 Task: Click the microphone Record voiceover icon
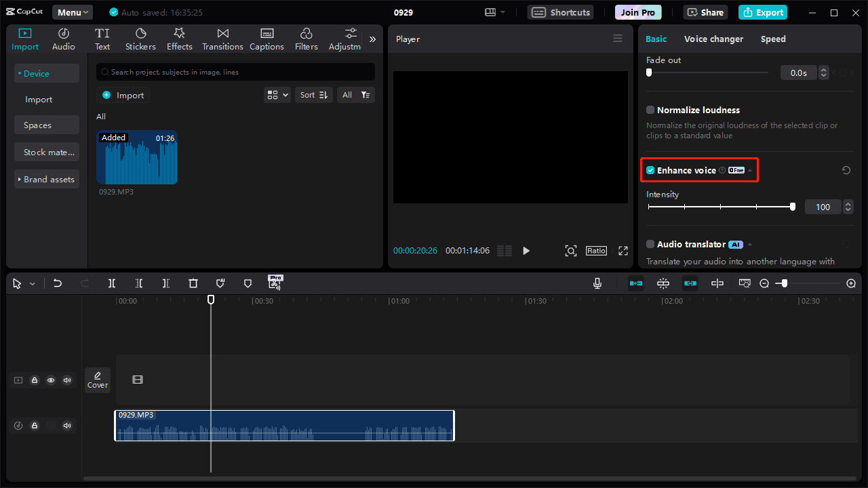click(597, 284)
